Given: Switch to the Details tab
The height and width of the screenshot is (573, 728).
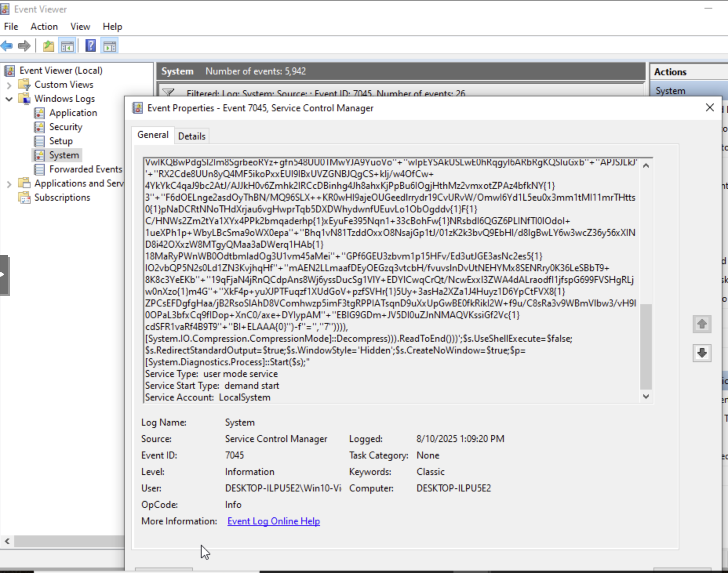Looking at the screenshot, I should tap(192, 136).
